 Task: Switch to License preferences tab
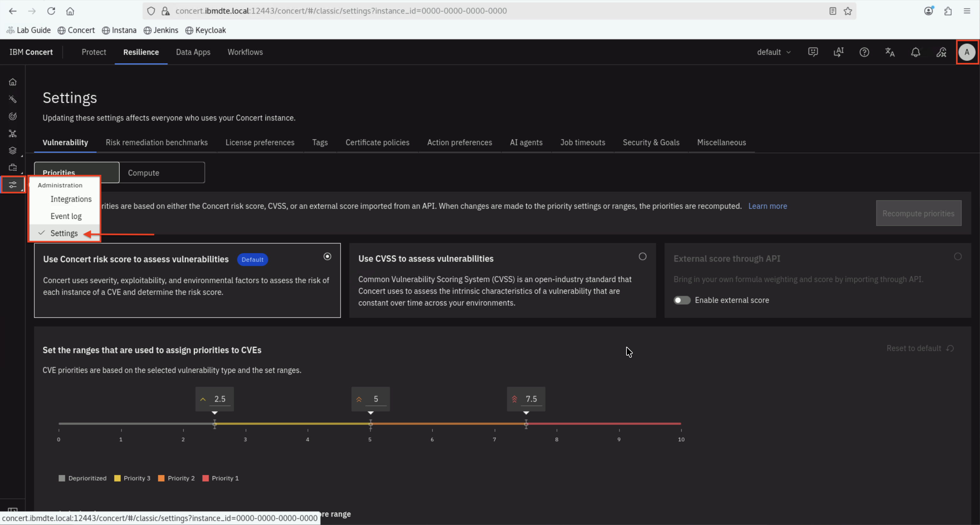pos(260,142)
